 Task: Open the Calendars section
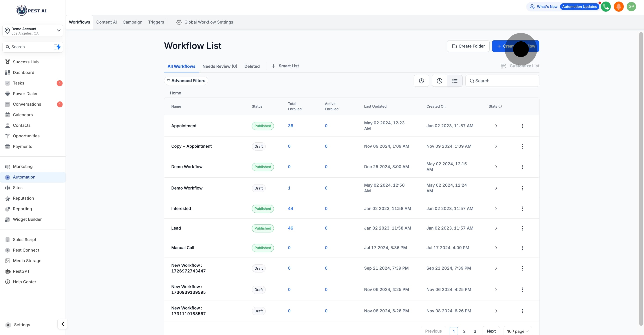[x=23, y=115]
